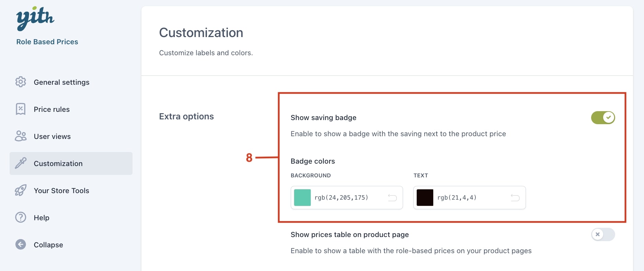Image resolution: width=644 pixels, height=271 pixels.
Task: Open the teal background color swatch
Action: [302, 198]
